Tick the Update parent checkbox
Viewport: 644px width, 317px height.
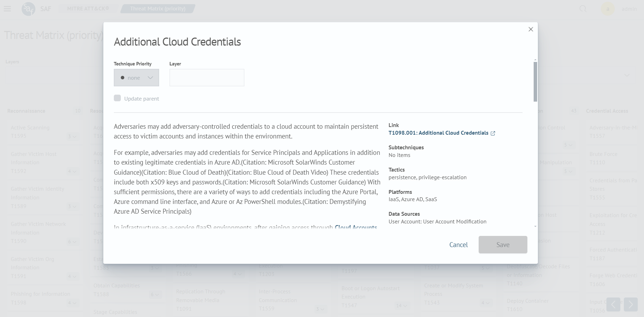click(x=117, y=98)
